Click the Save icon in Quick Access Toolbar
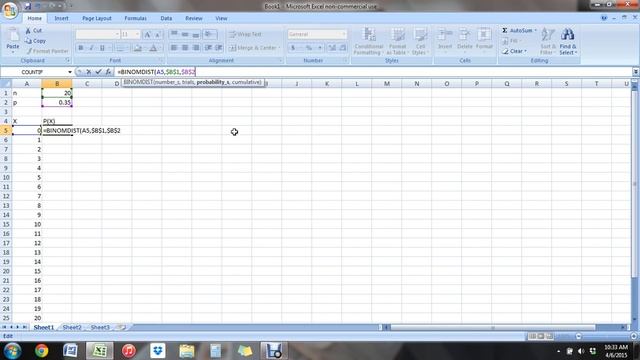The height and width of the screenshot is (360, 640). tap(28, 6)
